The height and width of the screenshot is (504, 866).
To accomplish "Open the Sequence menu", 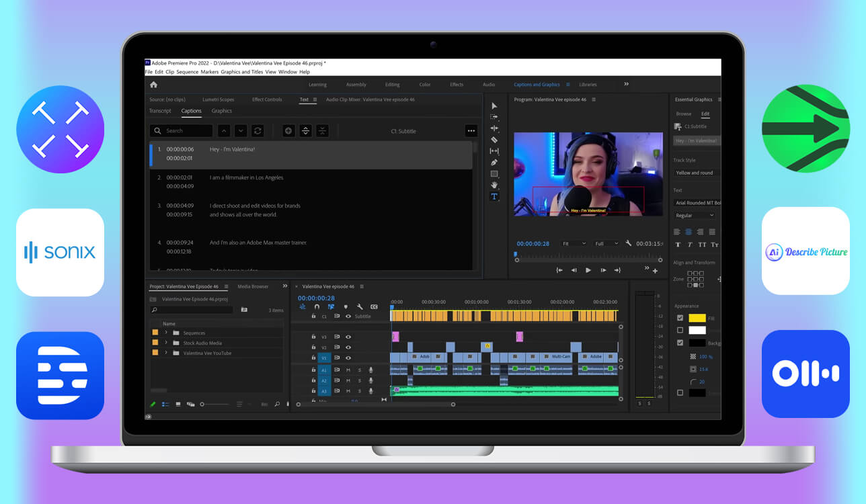I will (x=188, y=72).
